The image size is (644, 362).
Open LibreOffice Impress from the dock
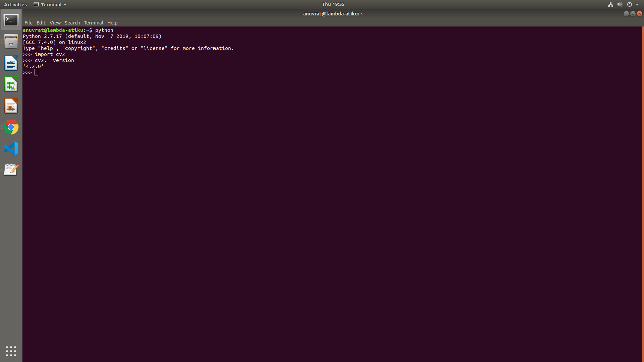click(11, 106)
